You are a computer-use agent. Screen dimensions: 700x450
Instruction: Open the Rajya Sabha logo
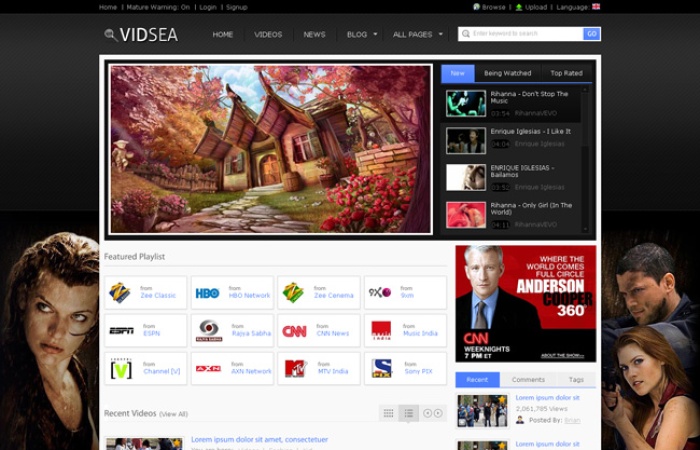point(209,331)
